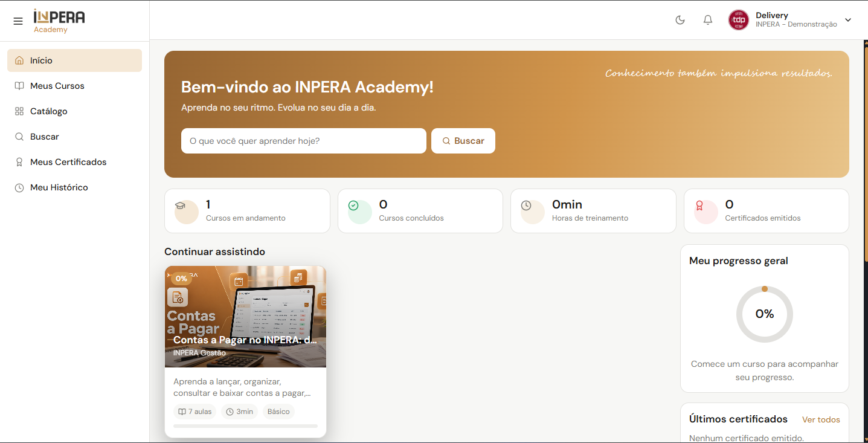Click the book icon beside Meus Cursos
Image resolution: width=868 pixels, height=443 pixels.
[x=19, y=86]
